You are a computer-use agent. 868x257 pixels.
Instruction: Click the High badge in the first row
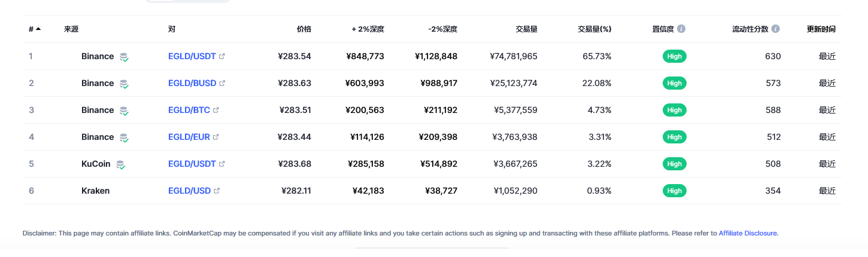(x=675, y=56)
